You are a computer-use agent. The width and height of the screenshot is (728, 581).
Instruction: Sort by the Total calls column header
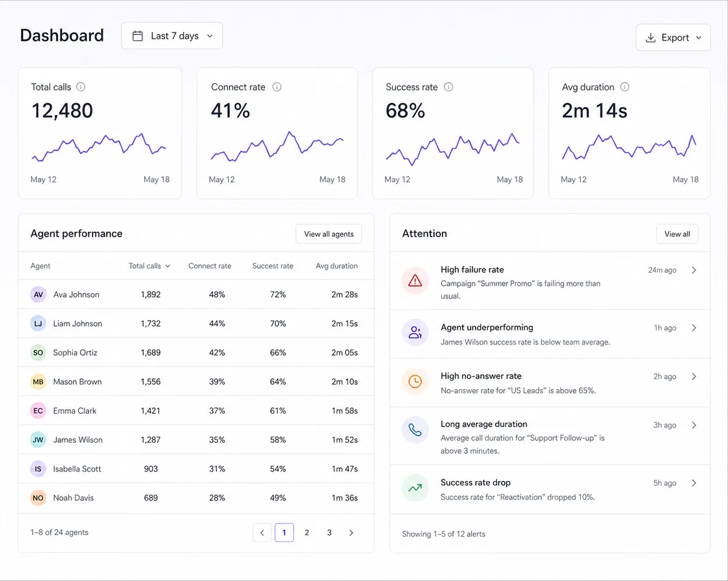(149, 266)
